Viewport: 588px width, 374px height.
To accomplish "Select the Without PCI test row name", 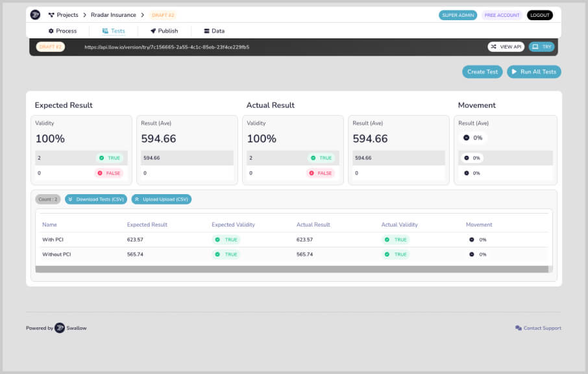I will click(x=56, y=255).
